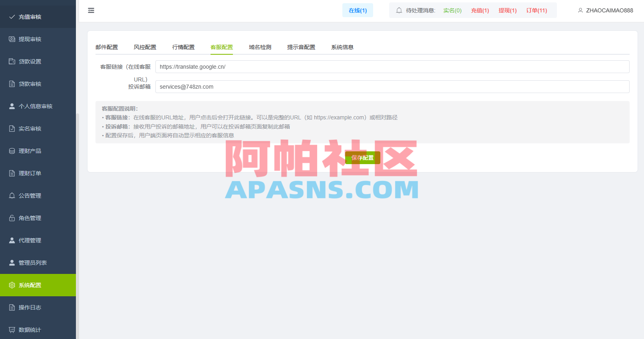
Task: Open 理财产品 in the sidebar
Action: pyautogui.click(x=38, y=151)
